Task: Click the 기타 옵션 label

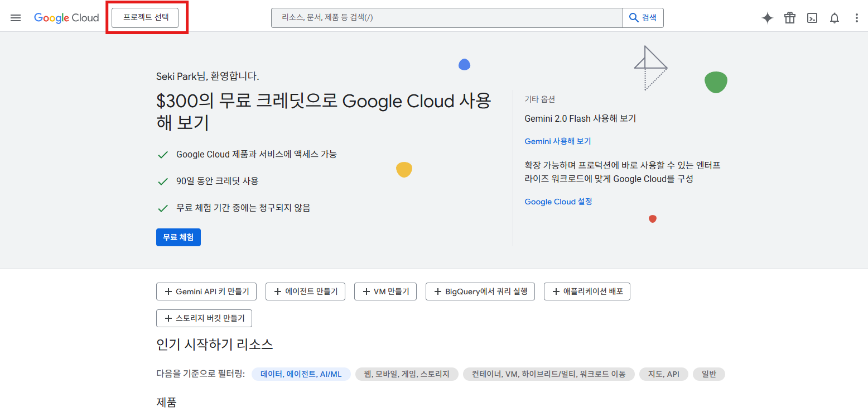Action: click(x=540, y=99)
